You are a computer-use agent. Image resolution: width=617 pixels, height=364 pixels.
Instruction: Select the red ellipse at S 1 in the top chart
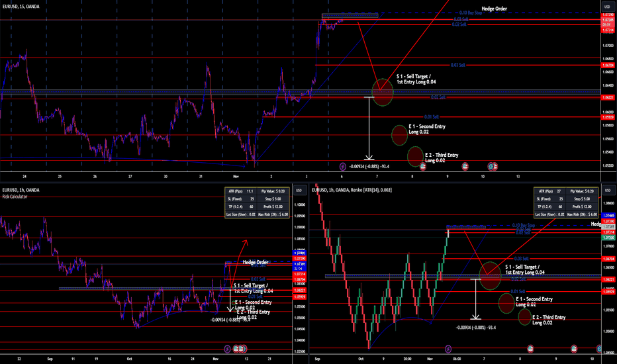[x=383, y=93]
